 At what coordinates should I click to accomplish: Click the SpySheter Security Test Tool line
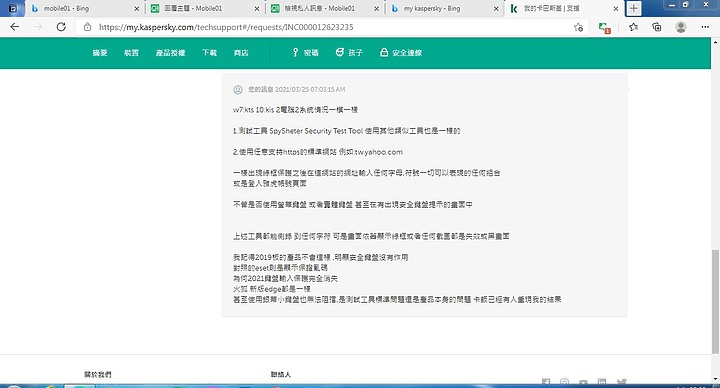pyautogui.click(x=346, y=131)
